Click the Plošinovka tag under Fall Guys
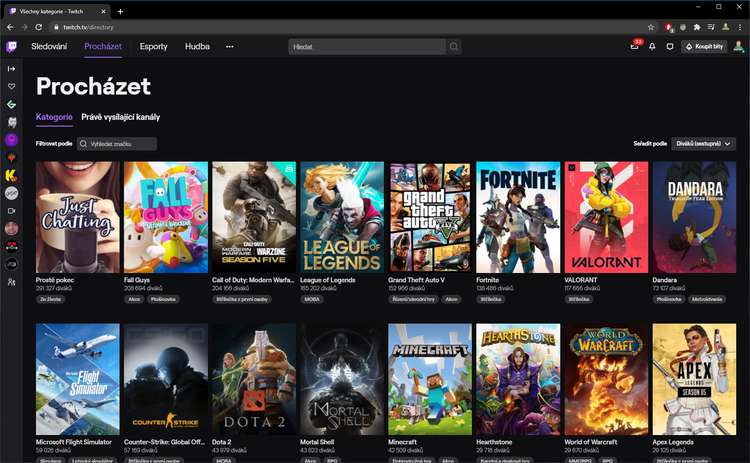The image size is (750, 463). (x=164, y=299)
